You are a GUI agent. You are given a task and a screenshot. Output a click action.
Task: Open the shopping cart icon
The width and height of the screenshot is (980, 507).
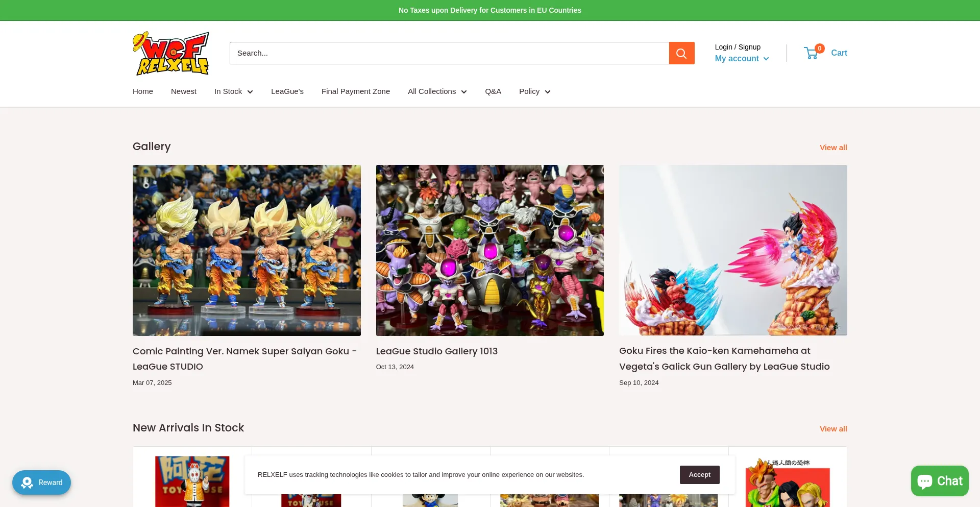click(x=812, y=53)
